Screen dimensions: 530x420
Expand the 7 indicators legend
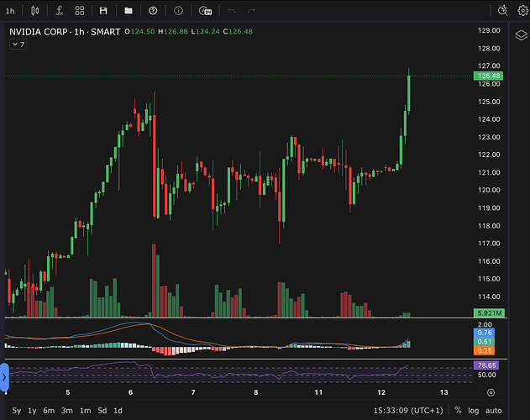pos(18,45)
